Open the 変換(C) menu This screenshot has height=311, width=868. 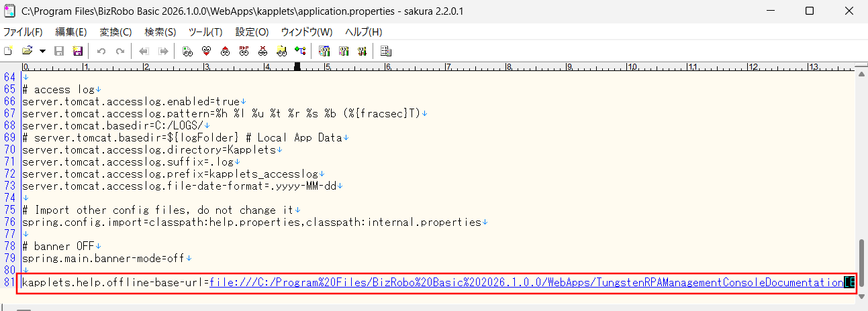click(x=115, y=32)
